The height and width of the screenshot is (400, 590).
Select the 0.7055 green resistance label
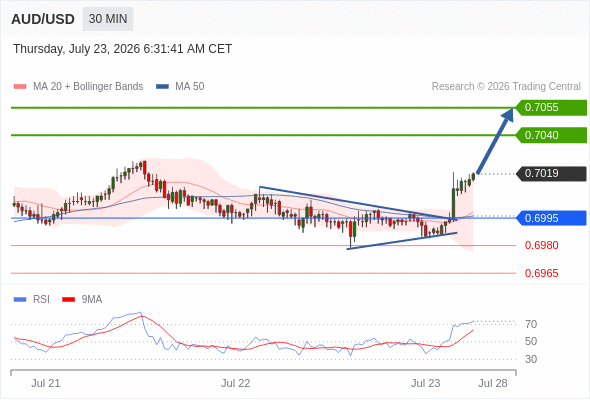click(551, 108)
